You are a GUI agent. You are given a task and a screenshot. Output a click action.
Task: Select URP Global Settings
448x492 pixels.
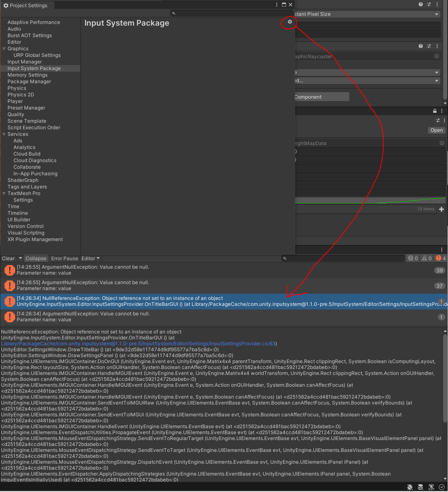point(37,55)
